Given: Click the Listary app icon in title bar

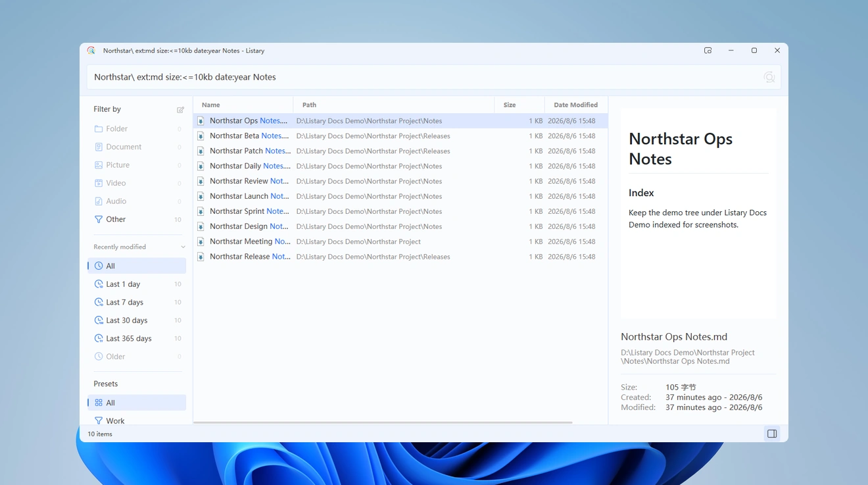Looking at the screenshot, I should [91, 51].
